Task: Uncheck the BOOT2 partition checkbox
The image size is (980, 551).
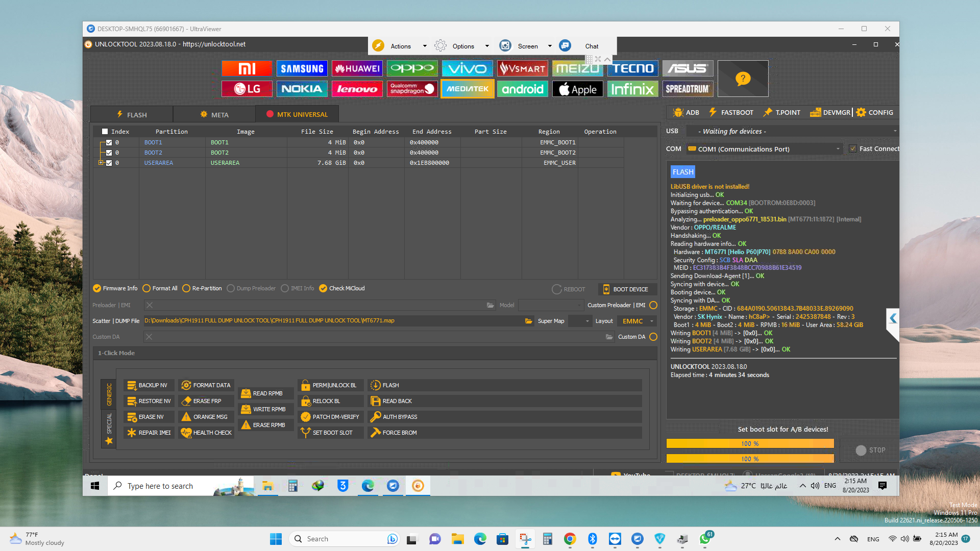Action: coord(109,153)
